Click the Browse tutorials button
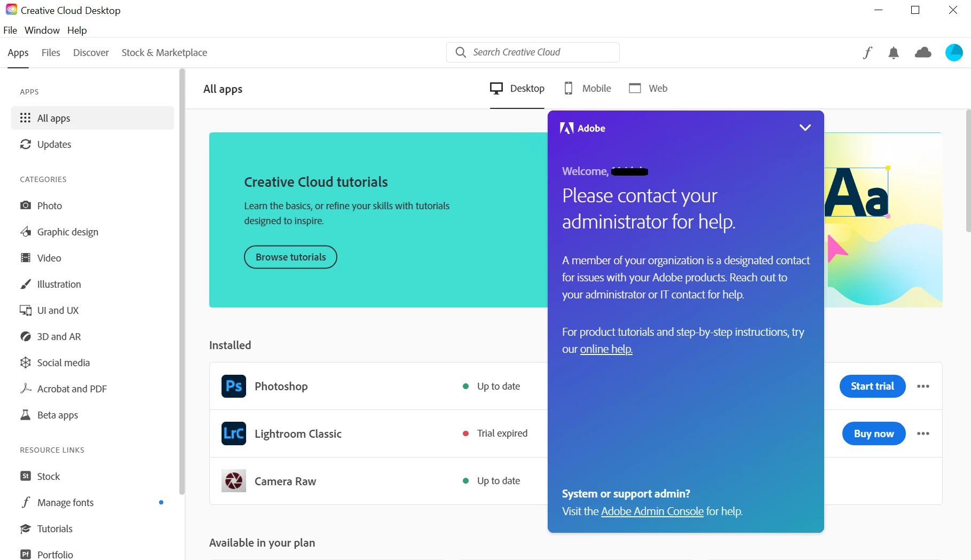 [290, 257]
